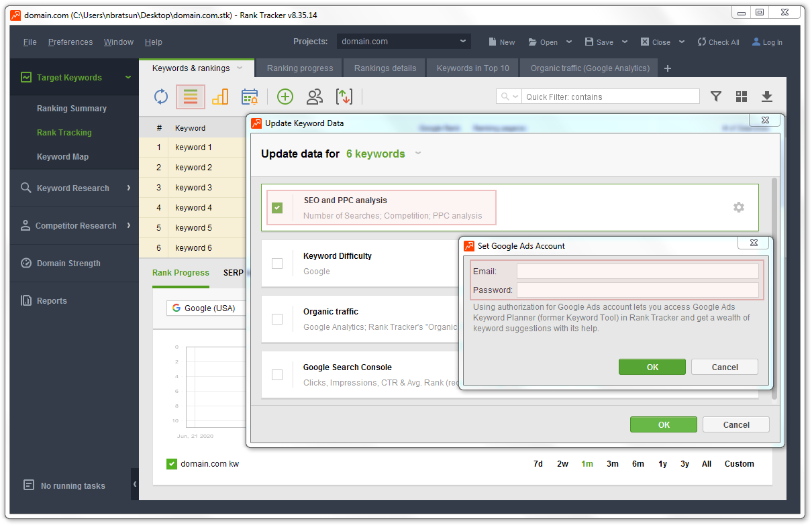The width and height of the screenshot is (812, 525).
Task: Click the download export icon
Action: [x=767, y=97]
